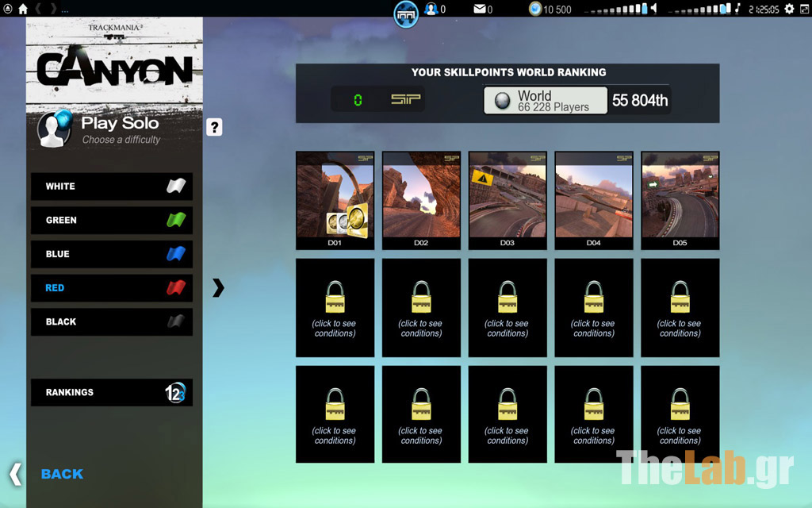812x508 pixels.
Task: Click the dimmed back navigation arrow in top bar
Action: 38,9
